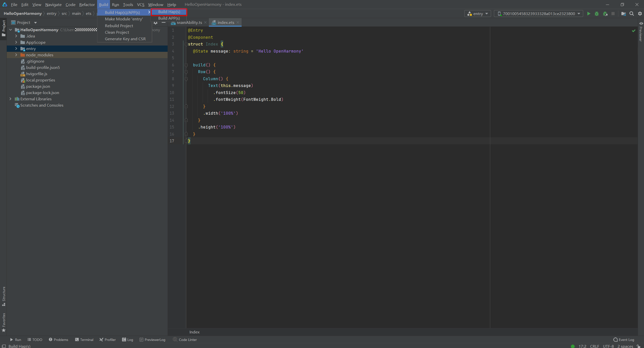The image size is (644, 348).
Task: Expand External Libraries node
Action: click(10, 99)
